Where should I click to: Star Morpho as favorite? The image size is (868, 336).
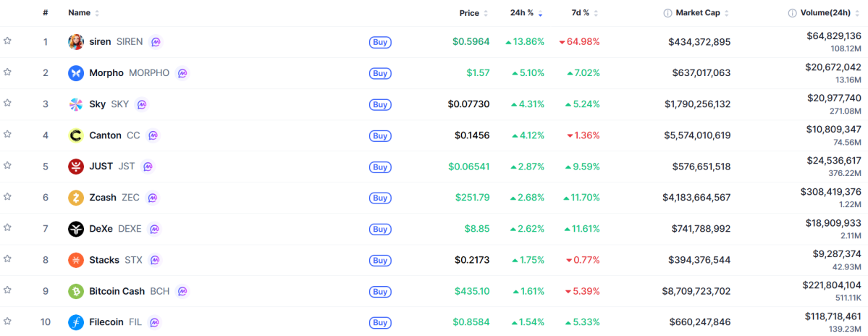tap(7, 72)
